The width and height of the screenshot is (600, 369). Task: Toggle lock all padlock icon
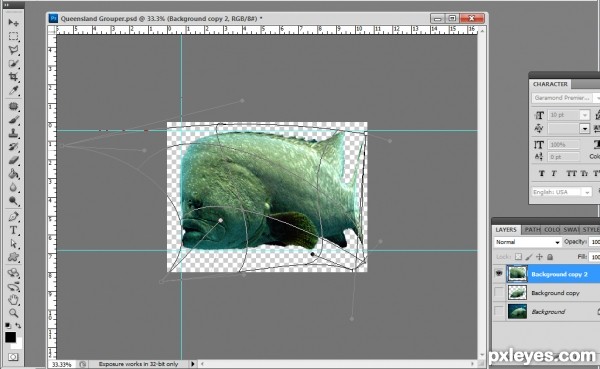[x=550, y=257]
